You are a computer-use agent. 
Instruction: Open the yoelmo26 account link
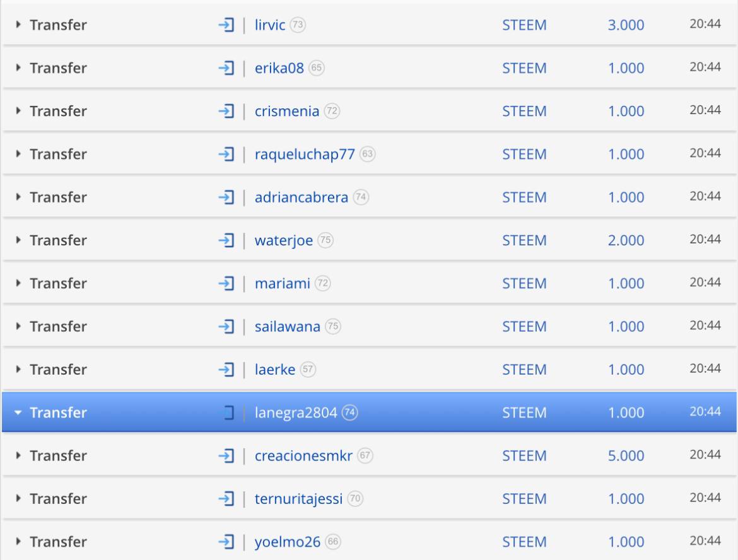pos(287,542)
